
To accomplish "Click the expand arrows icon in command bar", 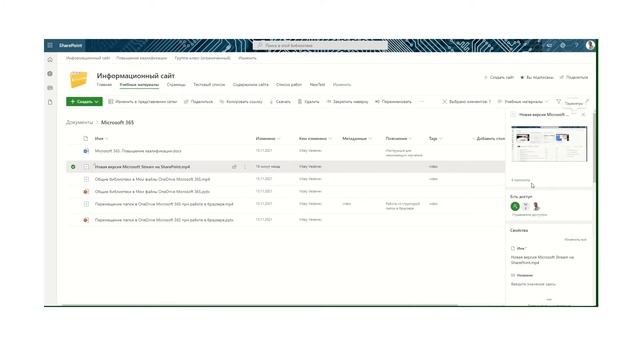I will (x=587, y=101).
